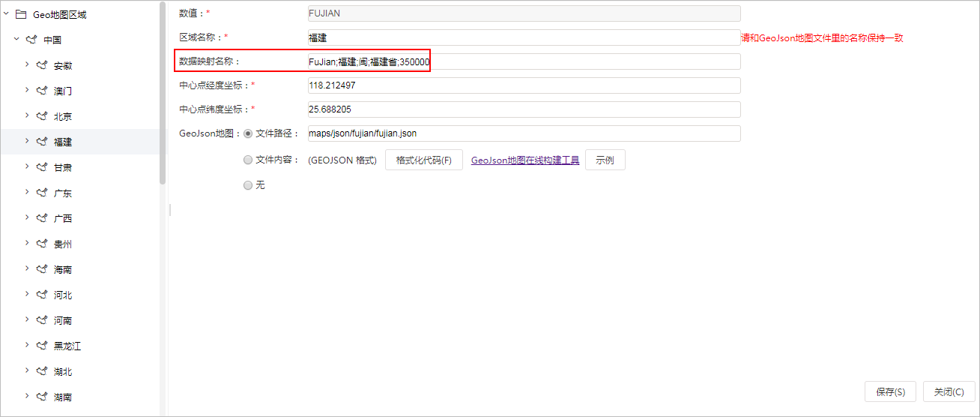Collapse the Geo地图区域 root node
980x417 pixels.
click(x=6, y=14)
